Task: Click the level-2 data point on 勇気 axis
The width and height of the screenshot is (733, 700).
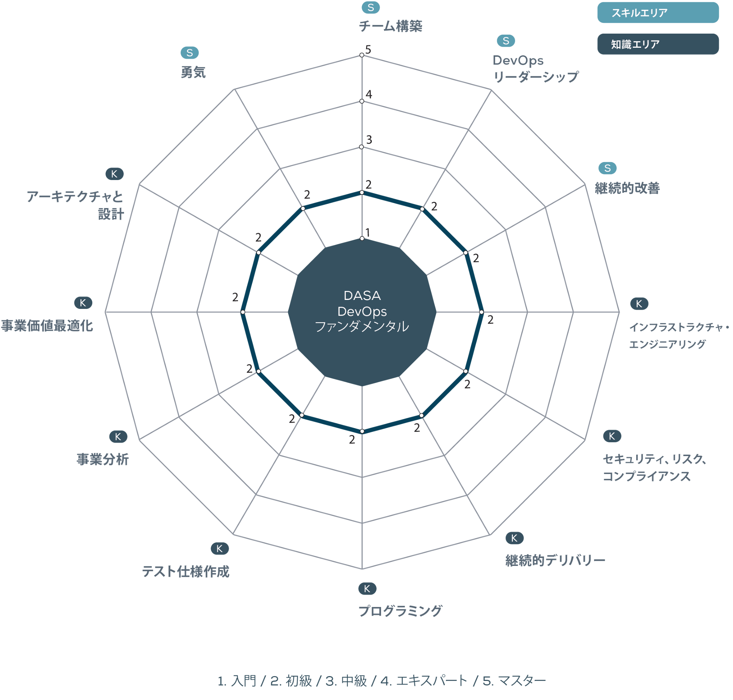Action: (x=303, y=208)
